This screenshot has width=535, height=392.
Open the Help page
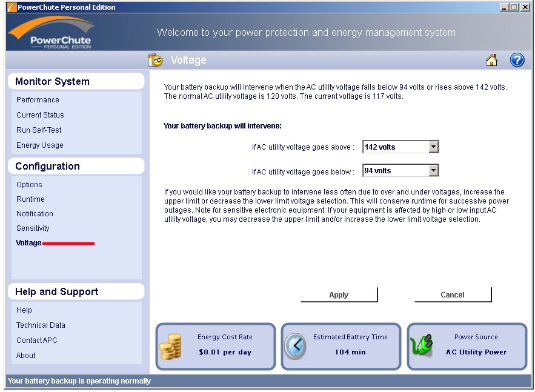point(24,310)
